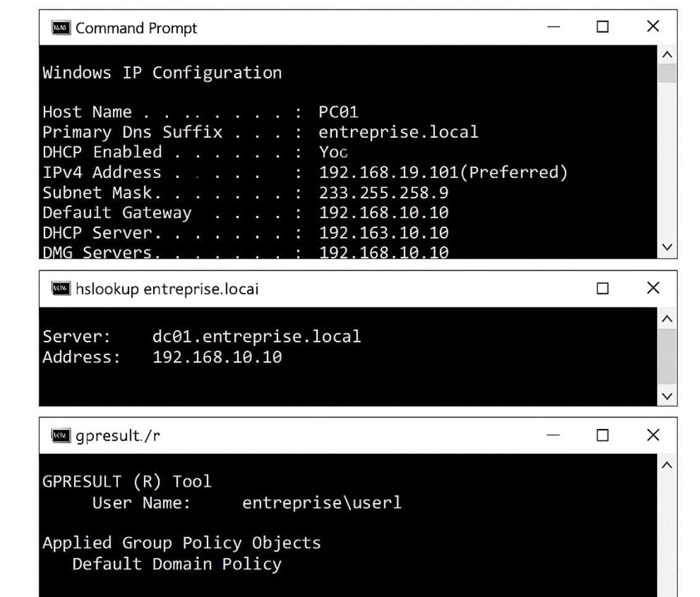Click the "gpresult./r" window title
Viewport: 700px width, 597px height.
117,436
